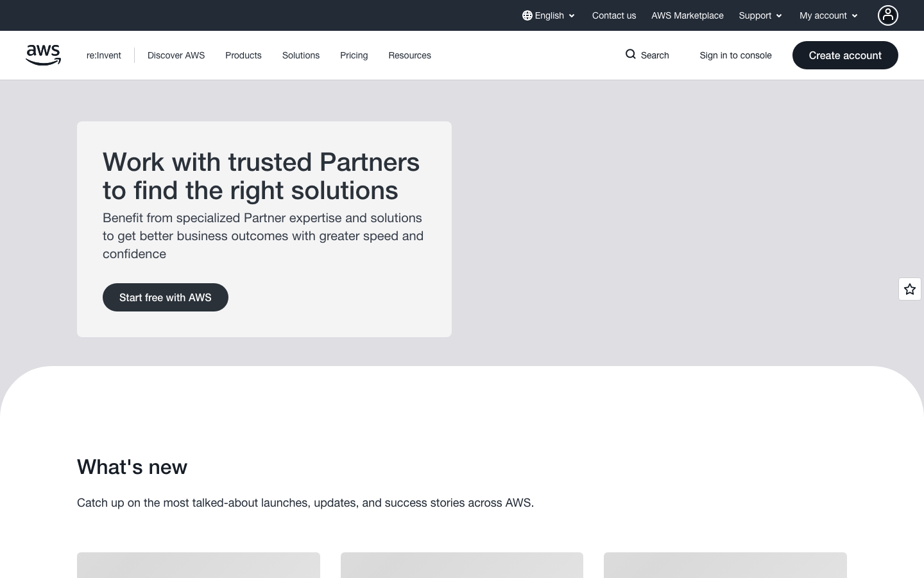Screen dimensions: 924x578
Task: Click the What's new heading
Action: click(132, 467)
